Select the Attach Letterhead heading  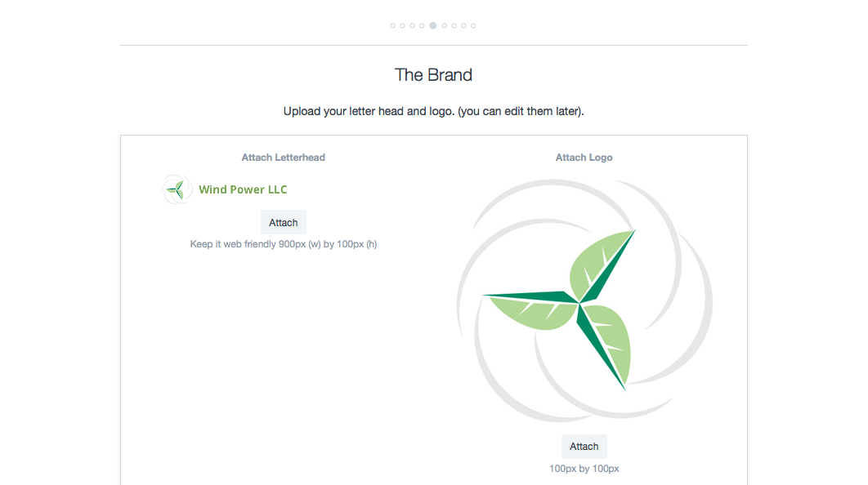point(284,158)
